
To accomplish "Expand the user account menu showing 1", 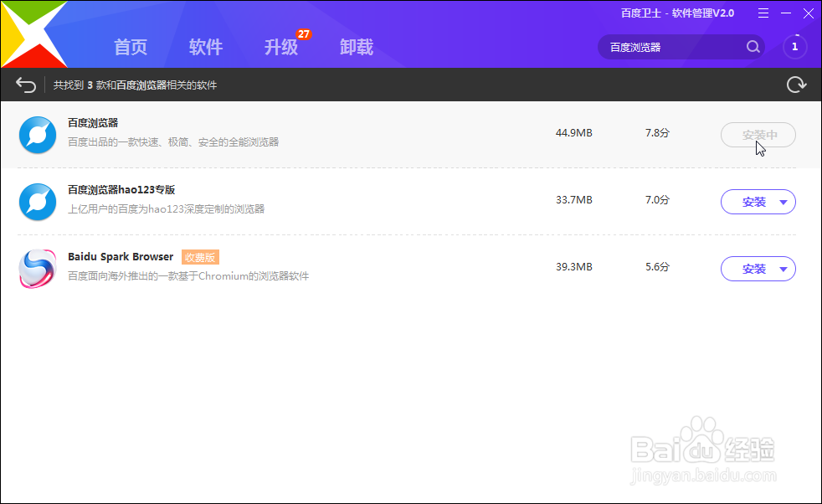I will click(794, 47).
